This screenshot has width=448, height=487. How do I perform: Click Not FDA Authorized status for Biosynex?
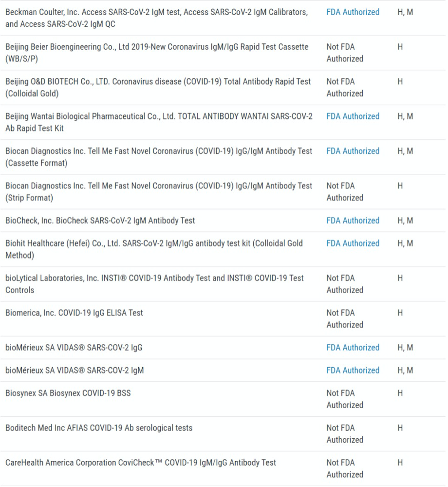(x=345, y=399)
